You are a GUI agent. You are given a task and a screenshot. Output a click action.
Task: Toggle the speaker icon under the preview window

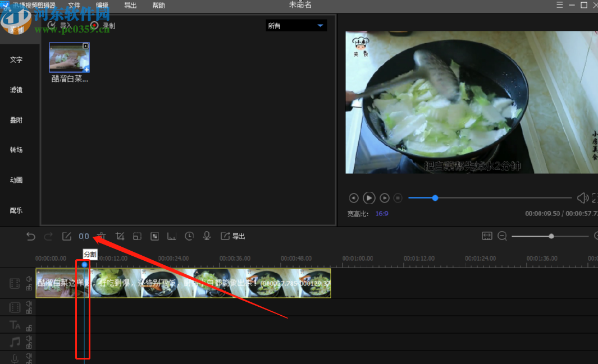583,197
